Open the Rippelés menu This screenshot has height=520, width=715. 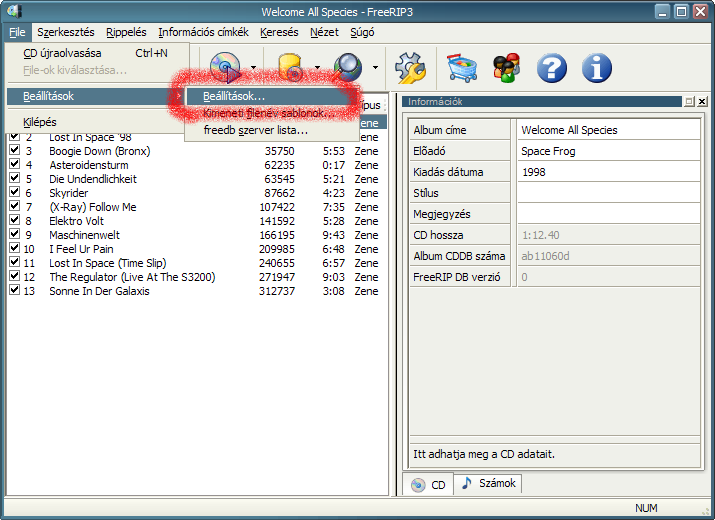126,32
